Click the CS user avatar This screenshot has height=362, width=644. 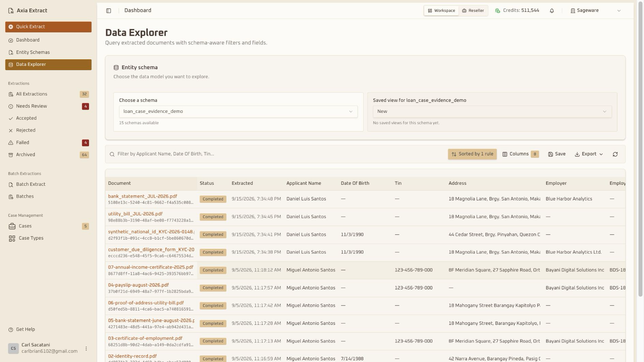pyautogui.click(x=13, y=348)
